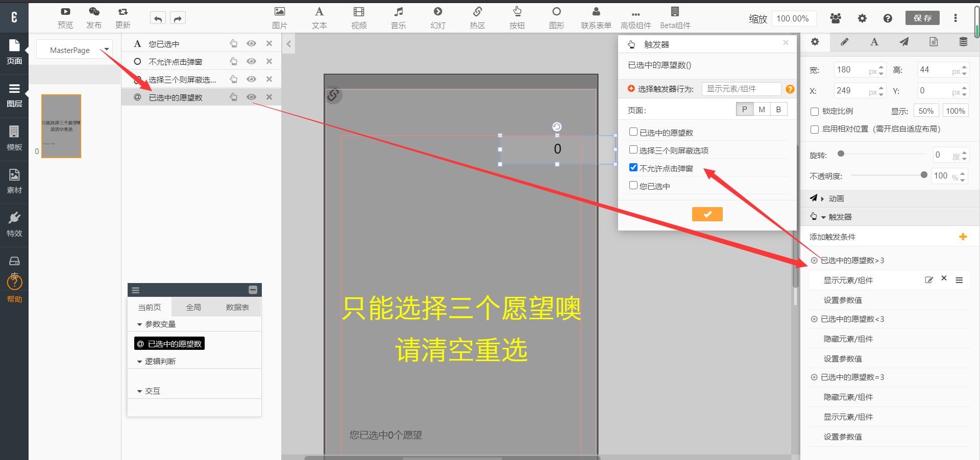Expand the 动画 animation section

coord(836,198)
